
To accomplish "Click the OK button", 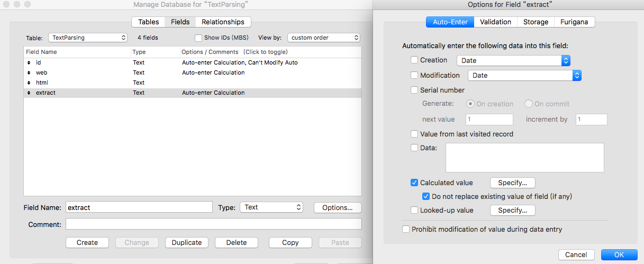I will (x=619, y=254).
